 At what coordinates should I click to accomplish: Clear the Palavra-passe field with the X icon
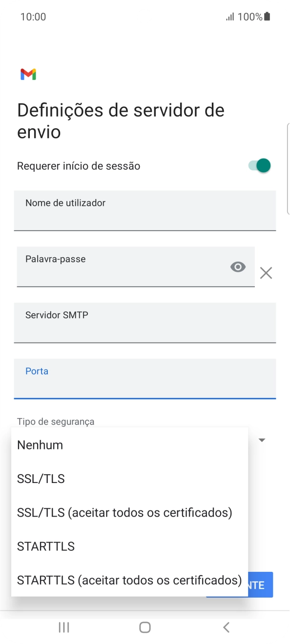[266, 273]
